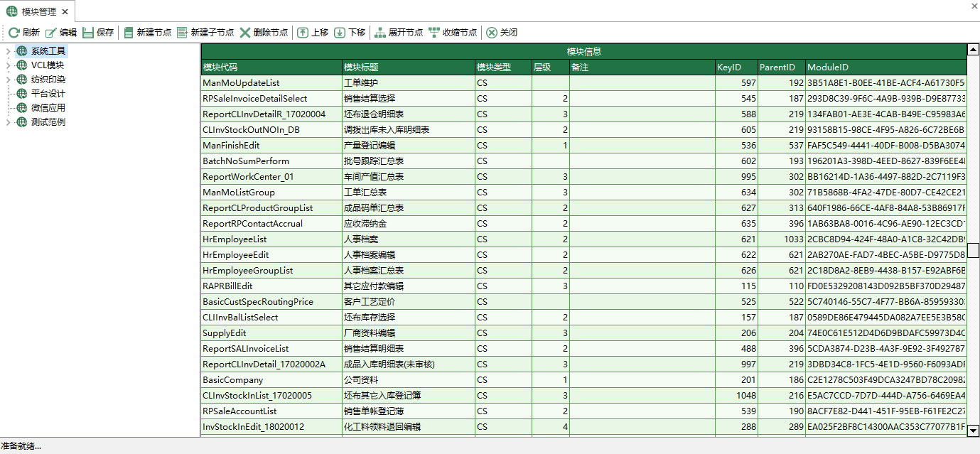Click the 保存 save disk icon
This screenshot has width=980, height=454.
[x=88, y=33]
